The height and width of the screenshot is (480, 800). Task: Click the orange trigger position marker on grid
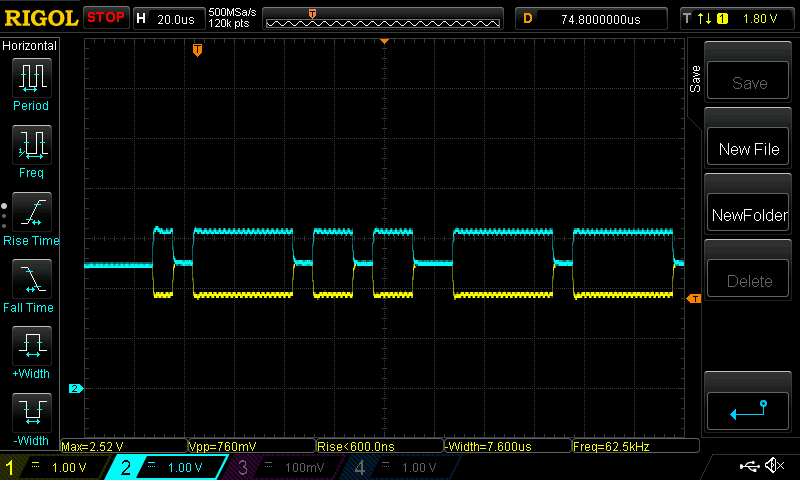(197, 49)
